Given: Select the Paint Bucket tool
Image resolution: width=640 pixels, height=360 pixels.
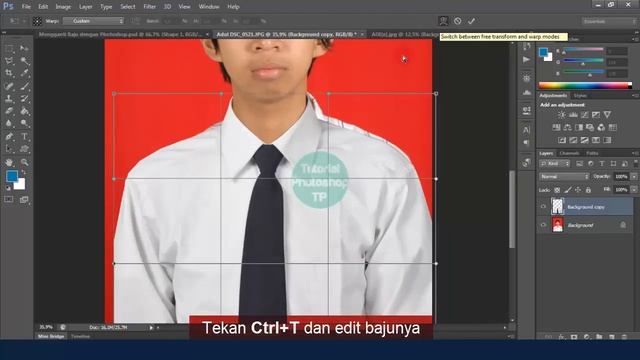Looking at the screenshot, I should (x=24, y=111).
